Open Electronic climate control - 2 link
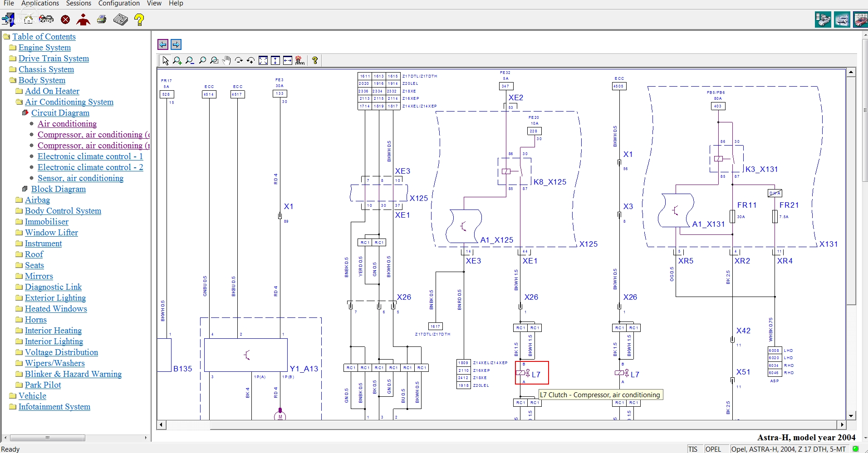This screenshot has height=453, width=868. (x=90, y=167)
